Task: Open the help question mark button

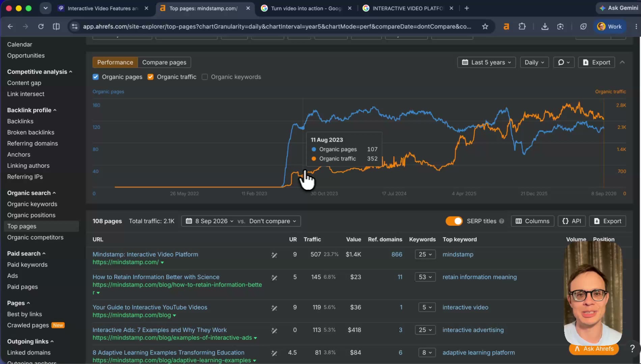Action: coord(632,348)
